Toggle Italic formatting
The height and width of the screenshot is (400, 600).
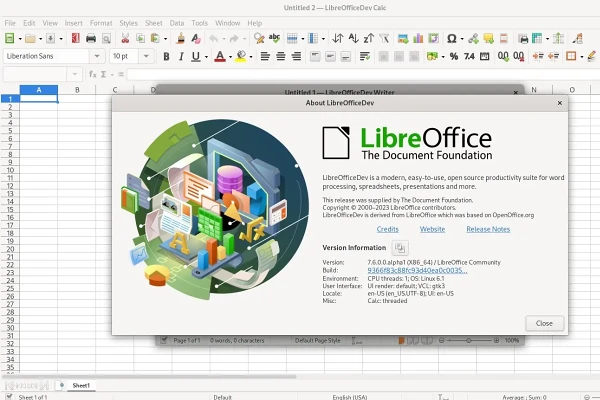181,56
